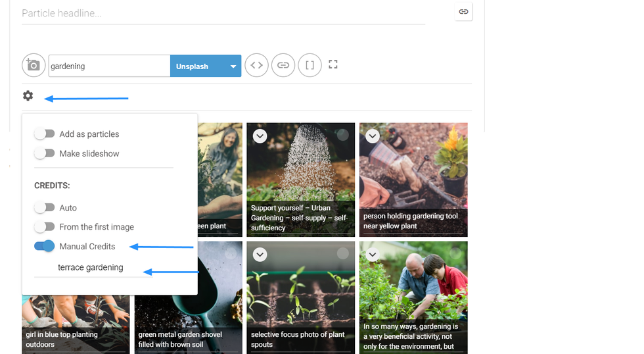
Task: Click the insert link circle icon
Action: (x=283, y=66)
